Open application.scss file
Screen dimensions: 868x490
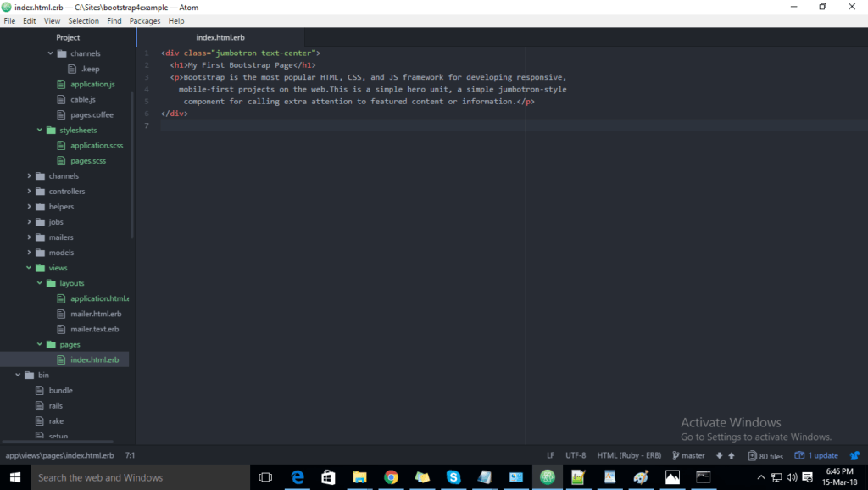click(x=97, y=146)
